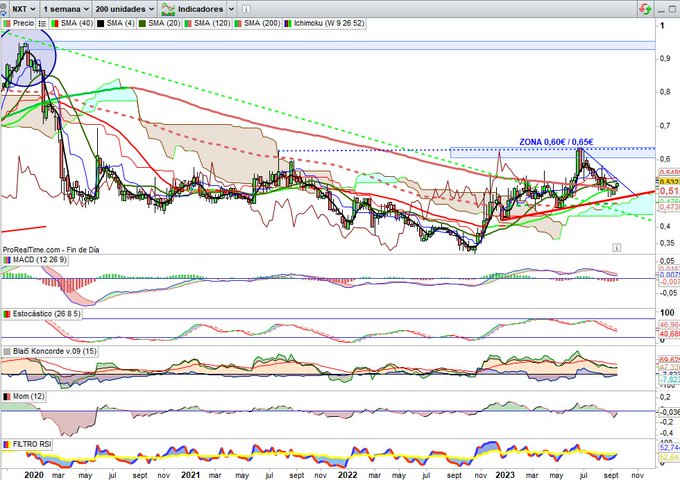
Task: Open the NXT ticker dropdown
Action: (x=23, y=9)
